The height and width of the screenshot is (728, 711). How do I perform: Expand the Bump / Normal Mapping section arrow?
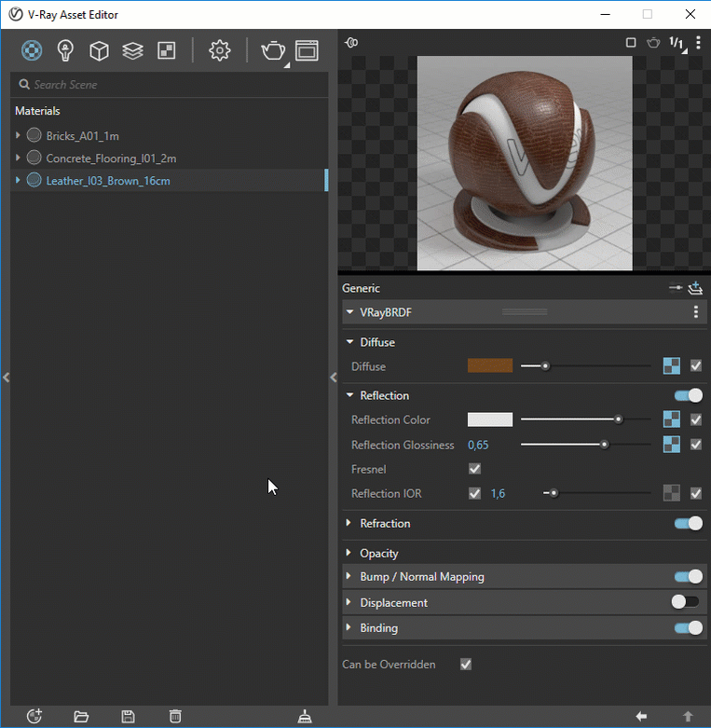coord(349,576)
